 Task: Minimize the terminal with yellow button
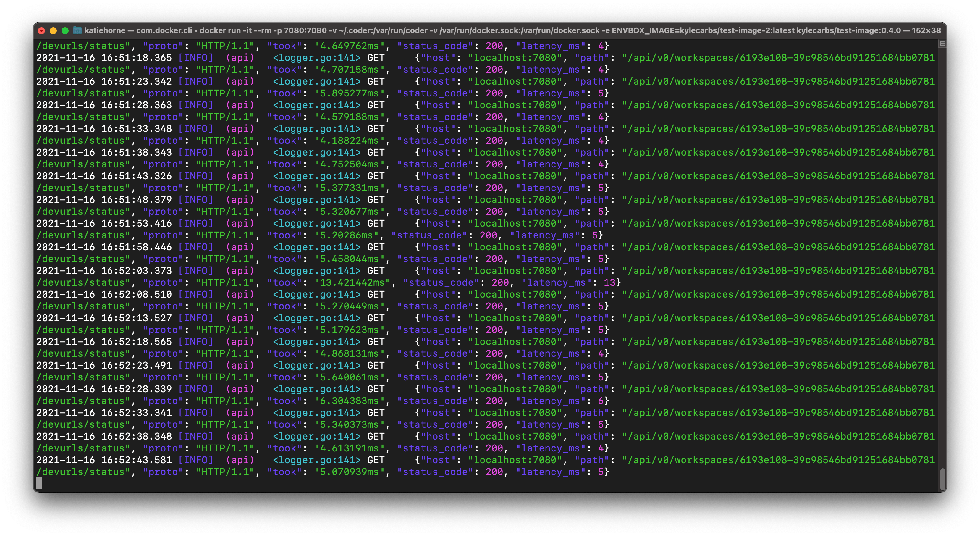[53, 30]
